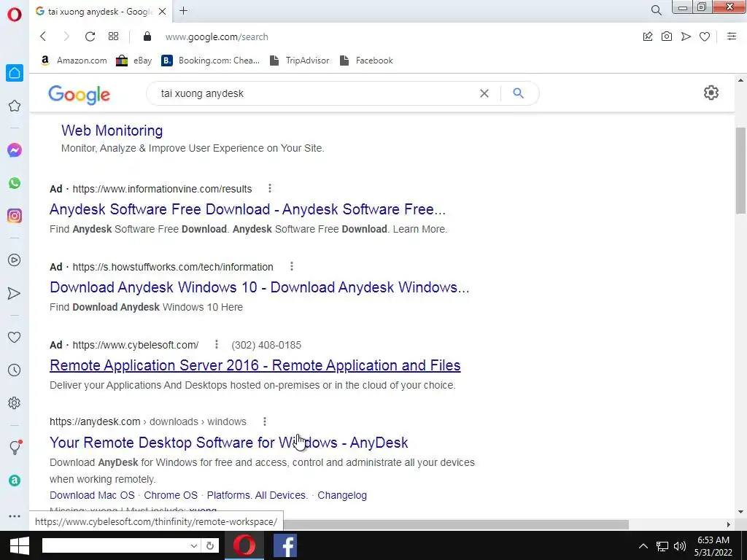Open eBay bookmark
This screenshot has height=560, width=747.
134,61
